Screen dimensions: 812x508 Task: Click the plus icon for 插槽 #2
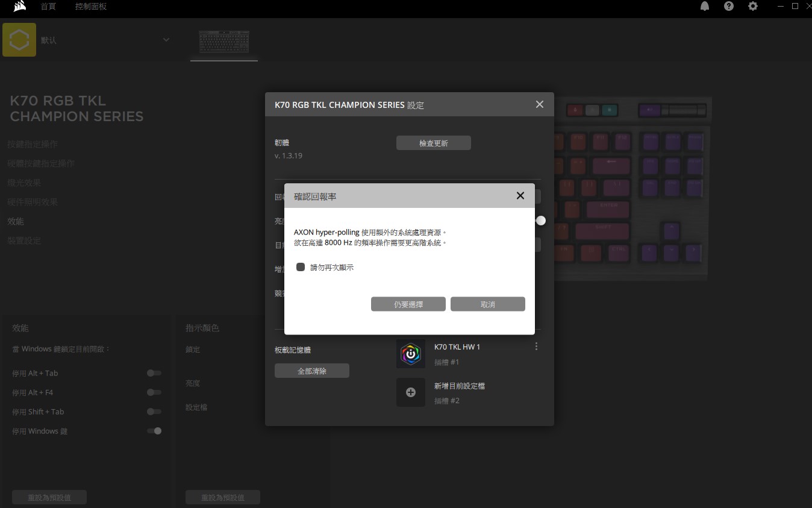(x=411, y=392)
